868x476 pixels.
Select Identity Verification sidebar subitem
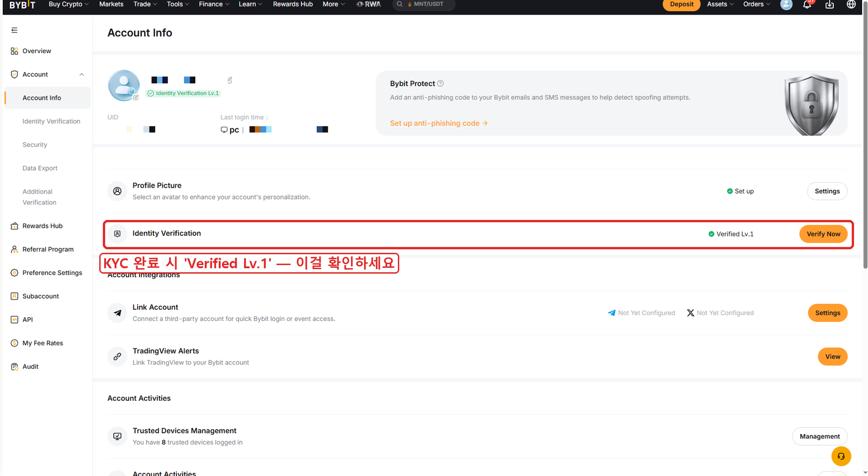51,121
